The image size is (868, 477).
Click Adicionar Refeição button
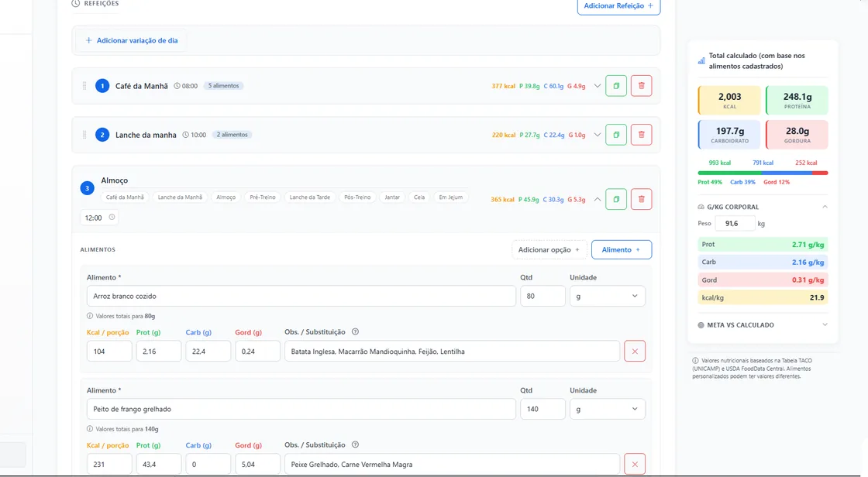coord(618,6)
